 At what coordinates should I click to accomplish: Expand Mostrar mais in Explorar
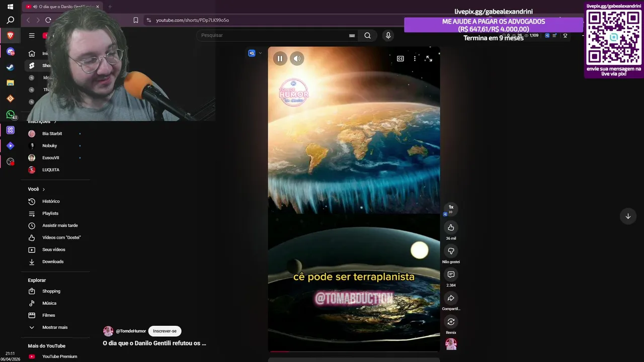(x=55, y=327)
